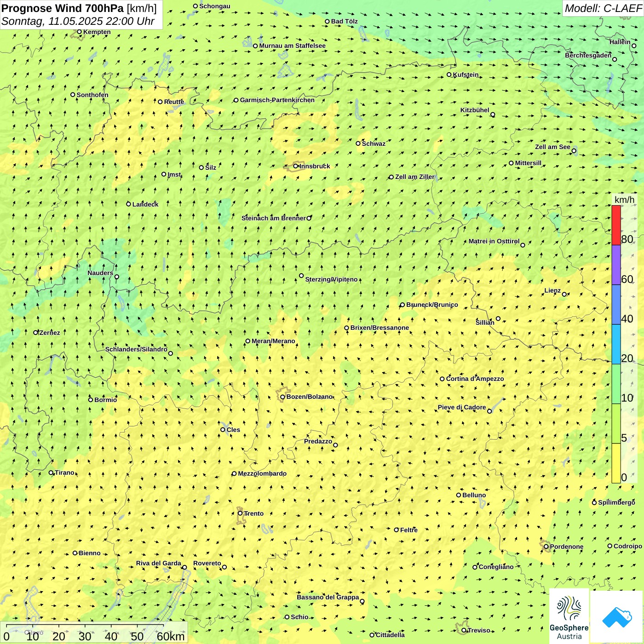The image size is (644, 644).
Task: Click the Schongau label
Action: [x=214, y=6]
